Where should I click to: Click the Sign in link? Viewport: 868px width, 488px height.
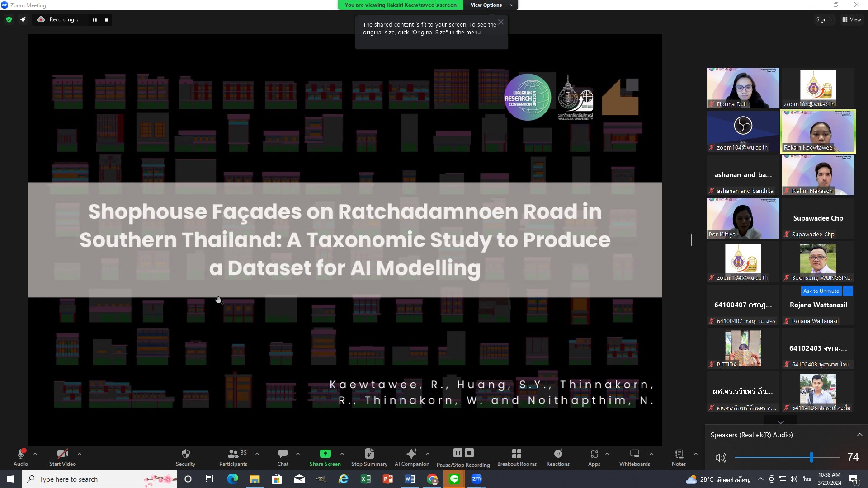pos(824,19)
